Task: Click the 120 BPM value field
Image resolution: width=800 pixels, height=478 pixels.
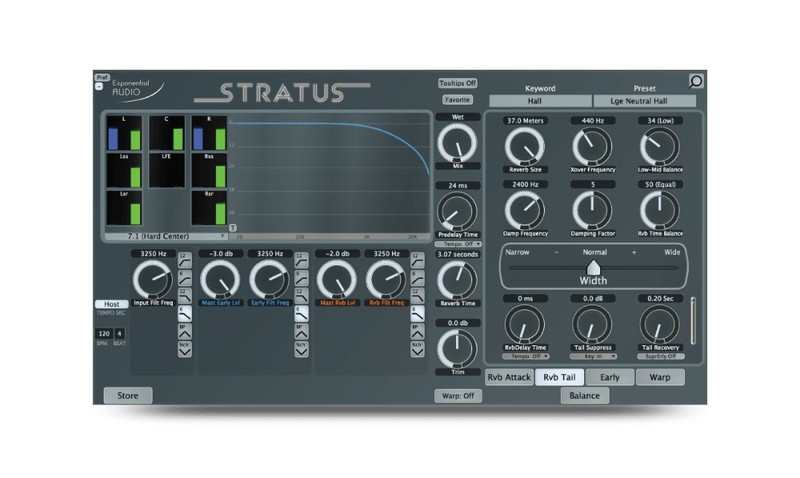Action: pyautogui.click(x=104, y=334)
